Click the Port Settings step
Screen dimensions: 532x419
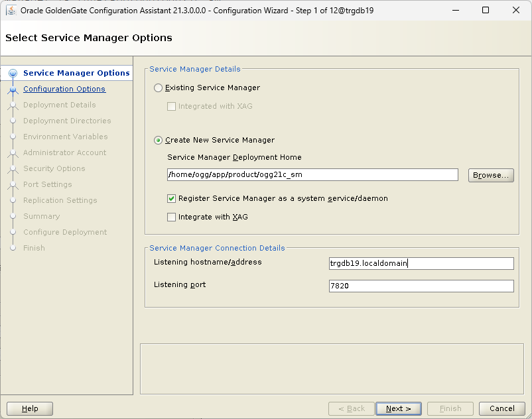[x=48, y=184]
